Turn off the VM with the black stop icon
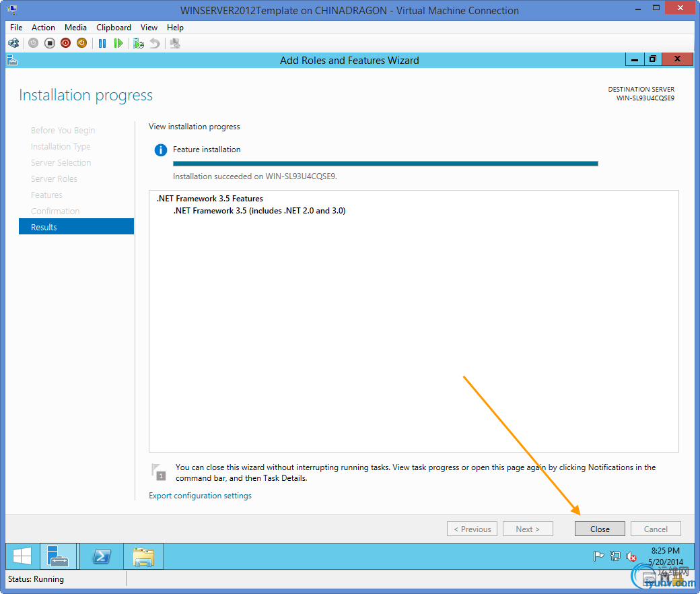The height and width of the screenshot is (594, 700). pos(50,43)
